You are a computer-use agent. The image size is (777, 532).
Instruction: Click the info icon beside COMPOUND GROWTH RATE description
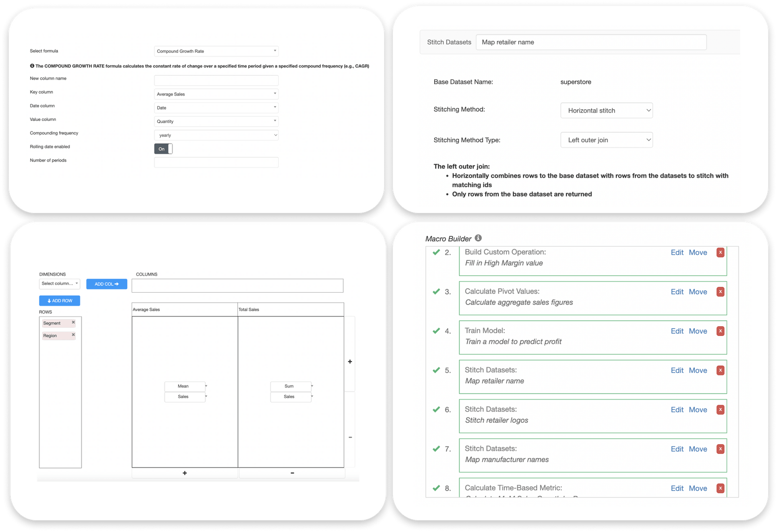point(32,66)
